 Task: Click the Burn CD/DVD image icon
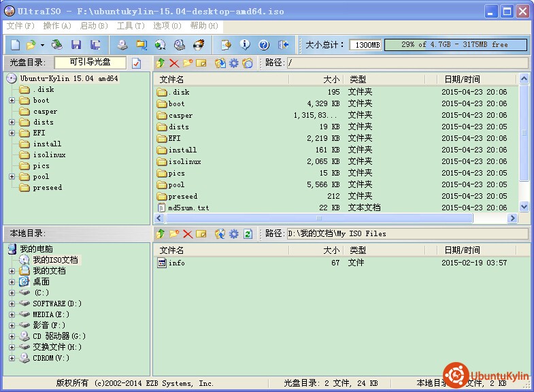coord(199,45)
